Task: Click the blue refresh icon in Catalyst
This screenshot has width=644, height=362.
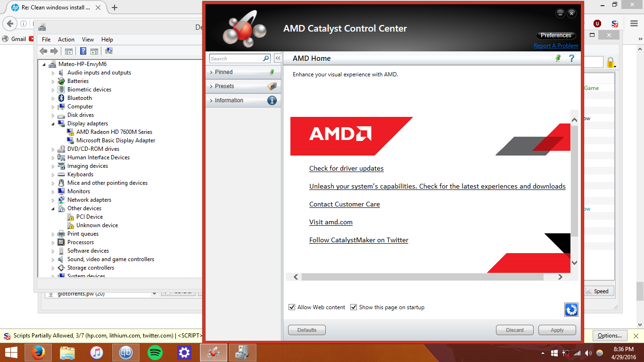Action: pos(571,309)
